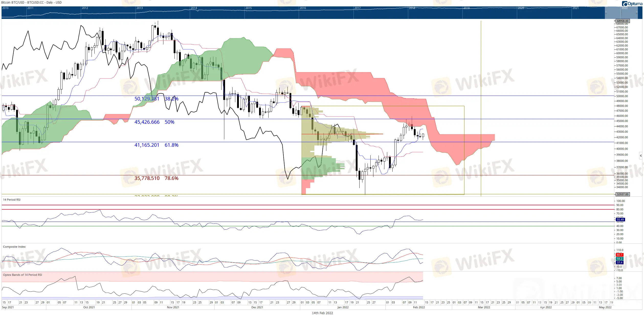Viewport: 644px width, 318px height.
Task: Select the 41,165.201 61.8% Fibonacci label
Action: [x=156, y=145]
